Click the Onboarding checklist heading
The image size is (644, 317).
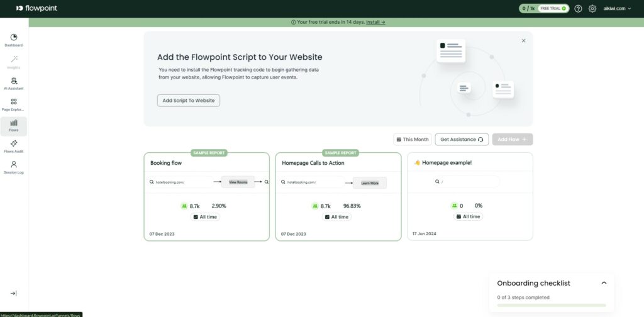pos(533,283)
